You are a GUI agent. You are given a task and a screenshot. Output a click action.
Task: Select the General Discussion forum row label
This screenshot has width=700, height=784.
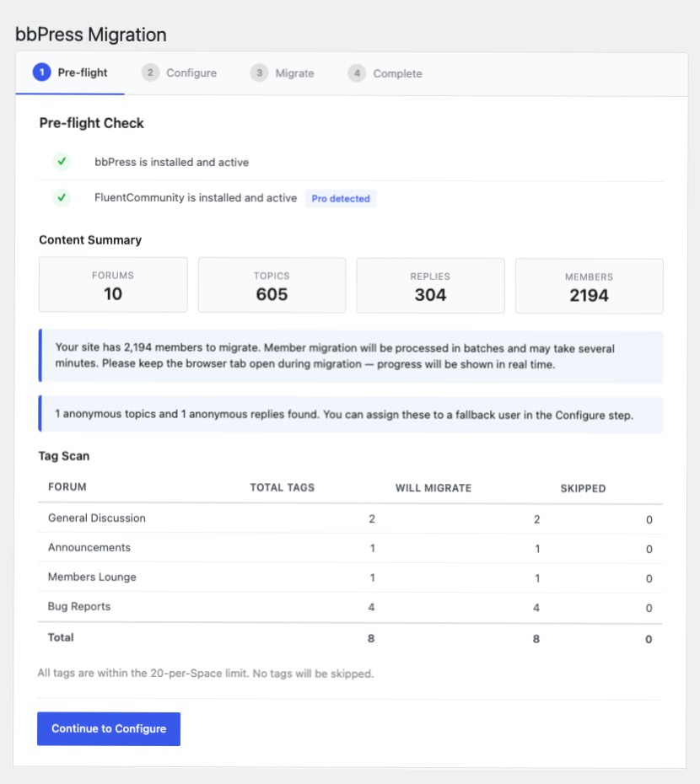pyautogui.click(x=97, y=518)
